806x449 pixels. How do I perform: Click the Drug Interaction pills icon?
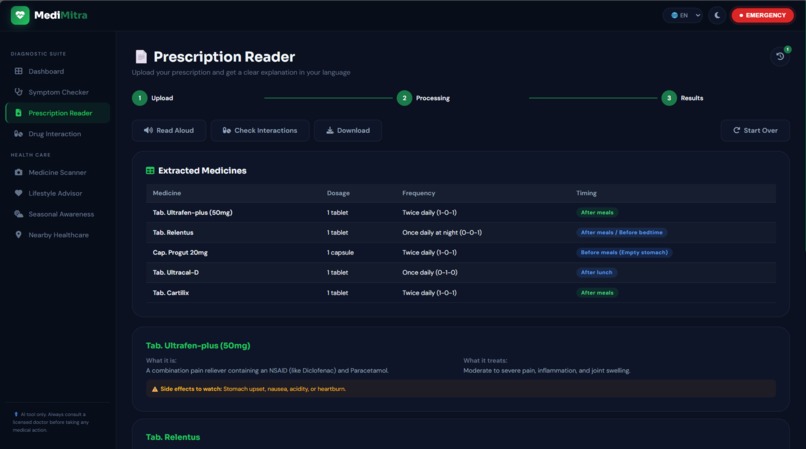pos(19,134)
